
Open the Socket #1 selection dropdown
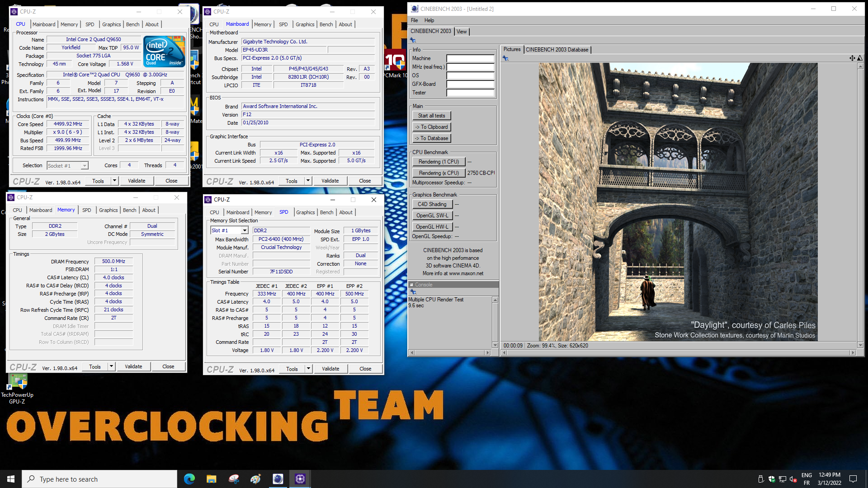coord(85,166)
